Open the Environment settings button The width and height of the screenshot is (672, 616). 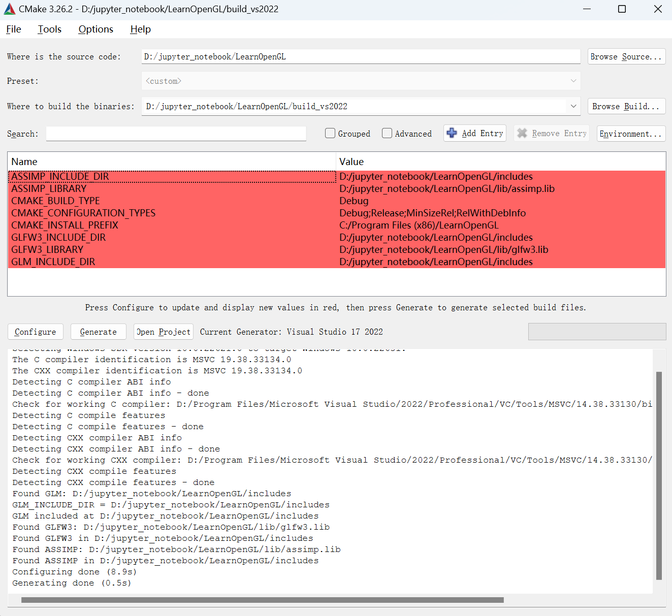(631, 134)
